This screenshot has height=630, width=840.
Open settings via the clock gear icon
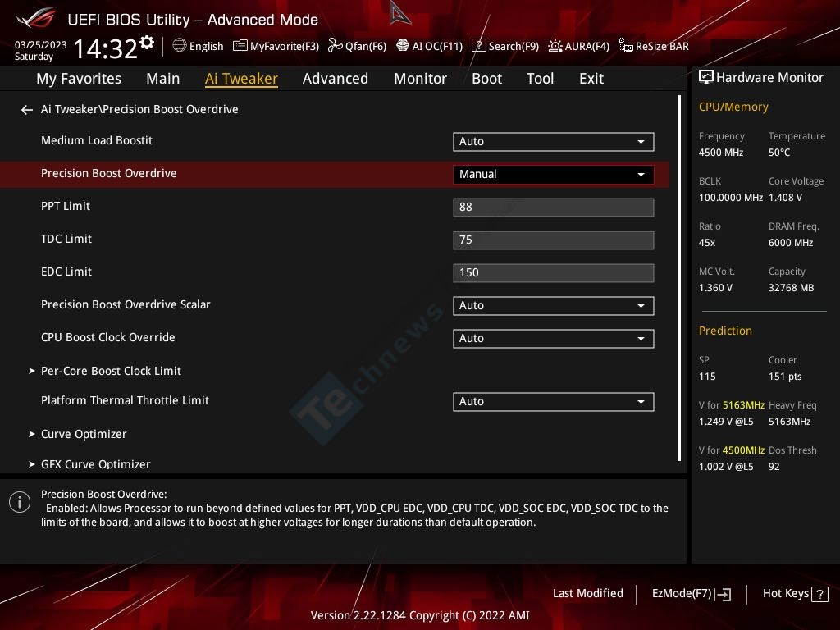pos(147,43)
